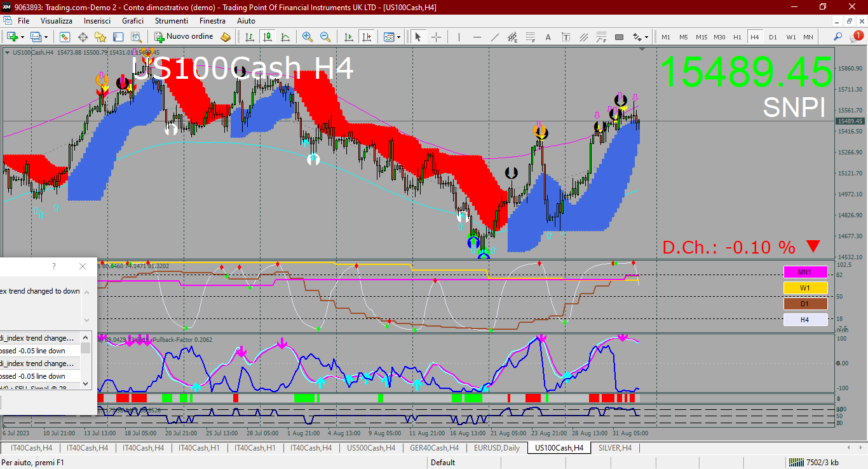Image resolution: width=868 pixels, height=469 pixels.
Task: Open the Terminal panel icon
Action: (x=119, y=37)
